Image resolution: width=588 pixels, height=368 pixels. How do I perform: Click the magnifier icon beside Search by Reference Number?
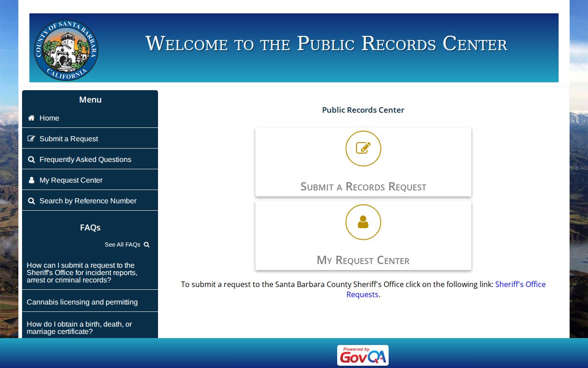(31, 201)
